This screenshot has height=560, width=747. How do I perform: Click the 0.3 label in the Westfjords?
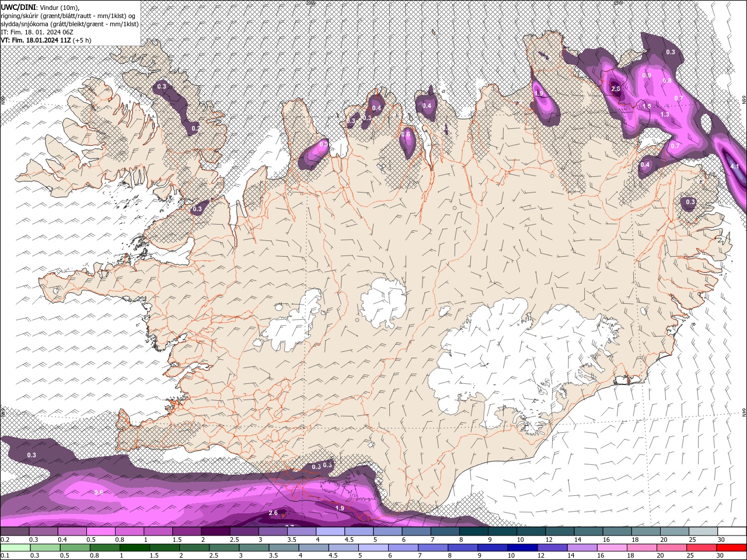(162, 86)
